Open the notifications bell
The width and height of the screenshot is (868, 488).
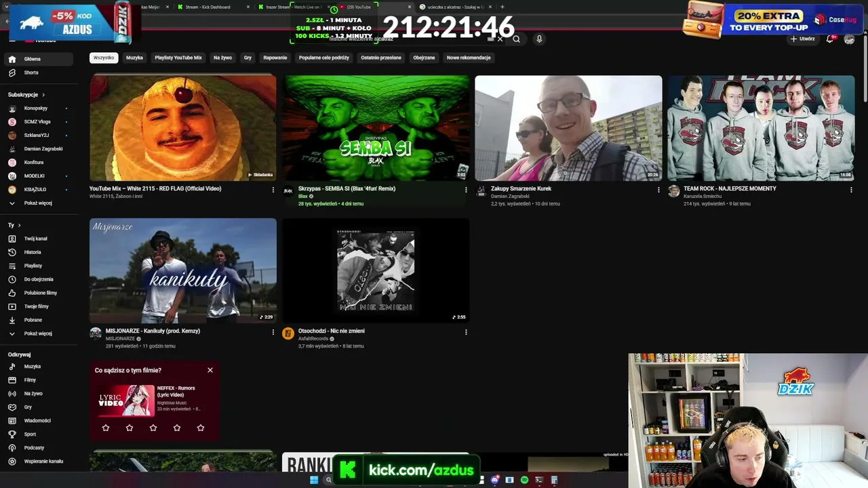click(830, 39)
